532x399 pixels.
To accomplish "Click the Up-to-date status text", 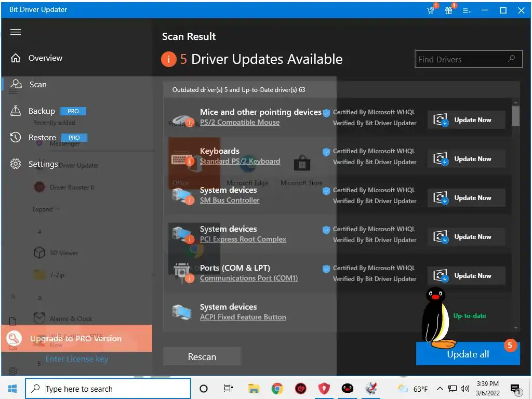I will [x=470, y=316].
